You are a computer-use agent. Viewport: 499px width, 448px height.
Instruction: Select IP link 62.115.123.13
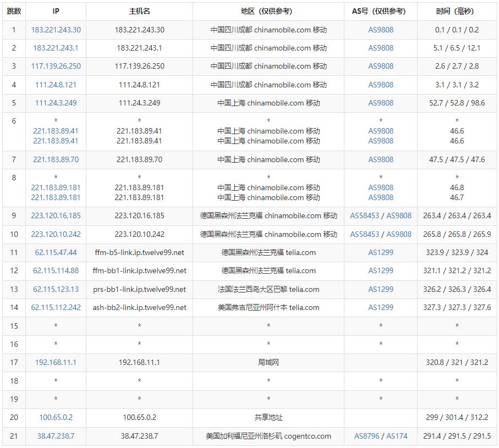click(x=56, y=289)
